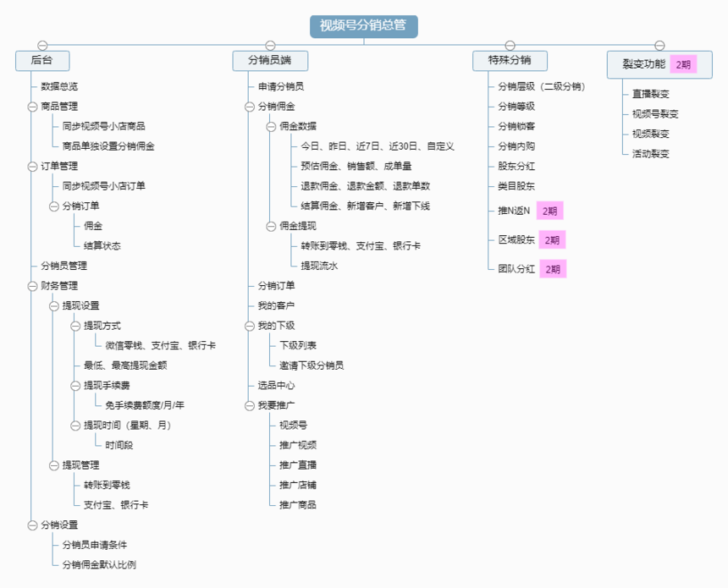Collapse the 提现设置 node

coord(54,306)
